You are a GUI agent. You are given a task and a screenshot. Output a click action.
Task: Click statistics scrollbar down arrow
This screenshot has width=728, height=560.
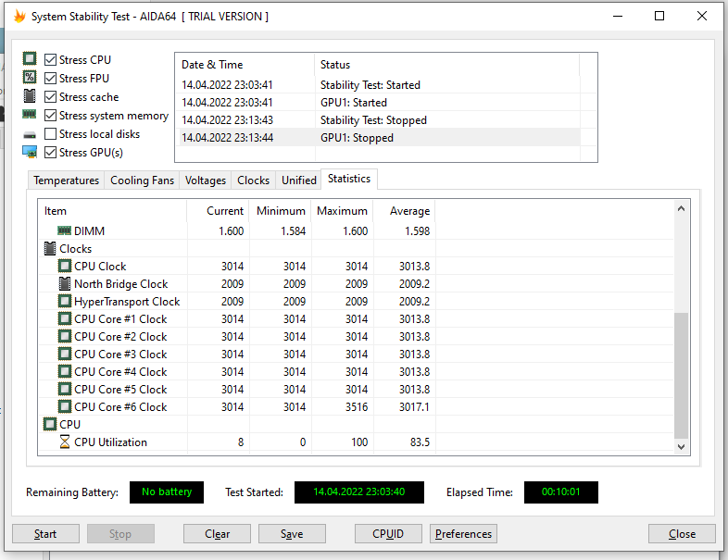(681, 447)
